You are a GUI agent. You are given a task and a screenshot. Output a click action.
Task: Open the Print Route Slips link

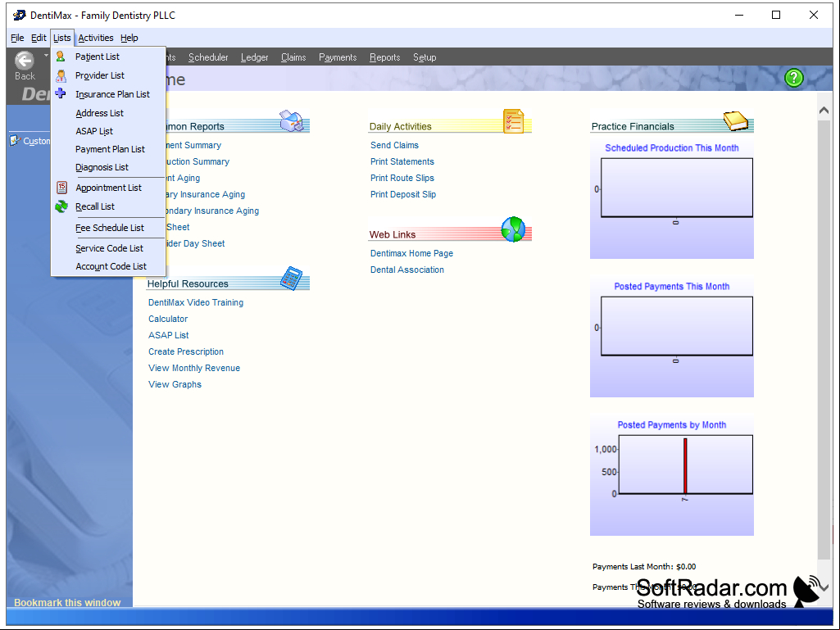(x=402, y=178)
